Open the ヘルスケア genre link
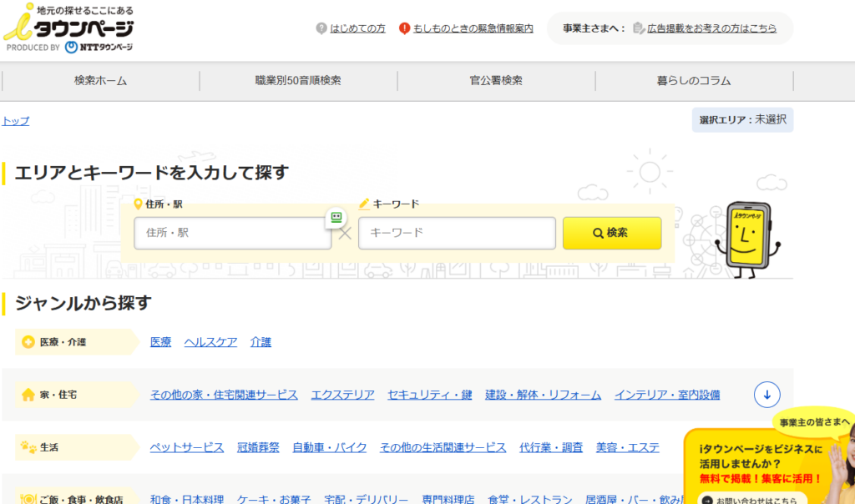Screen dimensions: 855x504 [x=210, y=342]
